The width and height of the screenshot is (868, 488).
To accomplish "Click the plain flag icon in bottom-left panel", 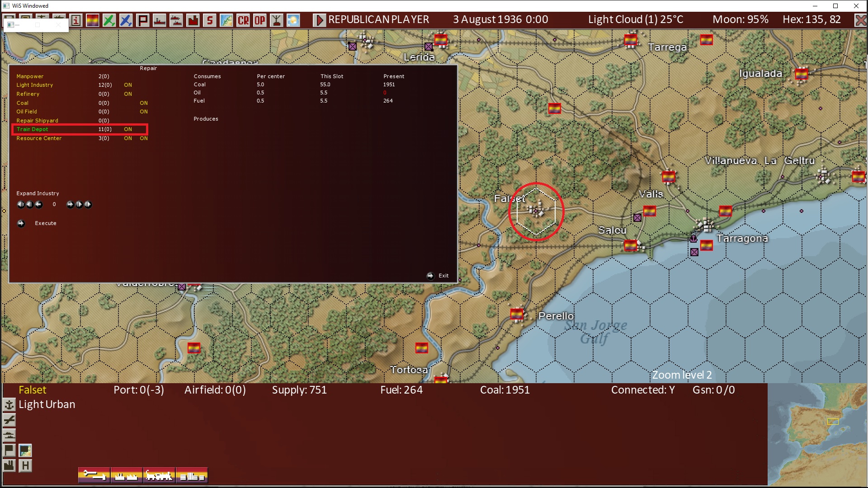I will tap(9, 450).
